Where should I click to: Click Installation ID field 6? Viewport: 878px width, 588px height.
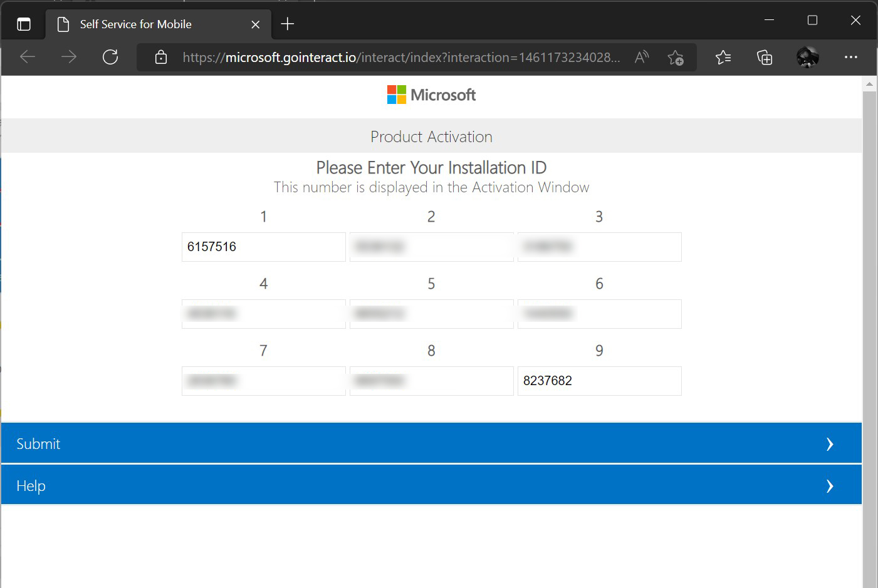(x=600, y=314)
